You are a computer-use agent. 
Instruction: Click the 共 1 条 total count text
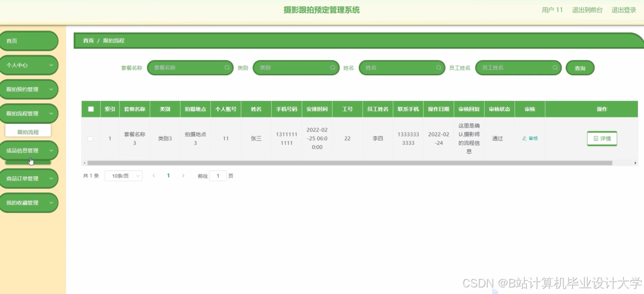click(x=91, y=176)
